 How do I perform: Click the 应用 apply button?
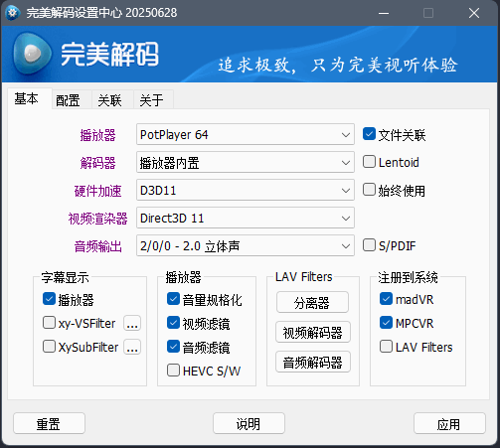coord(449,423)
